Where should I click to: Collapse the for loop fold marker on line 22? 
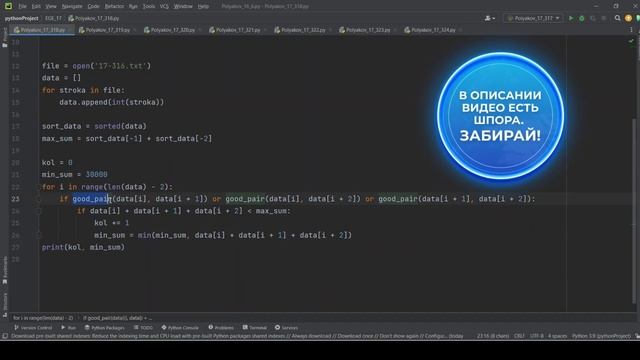coord(39,187)
